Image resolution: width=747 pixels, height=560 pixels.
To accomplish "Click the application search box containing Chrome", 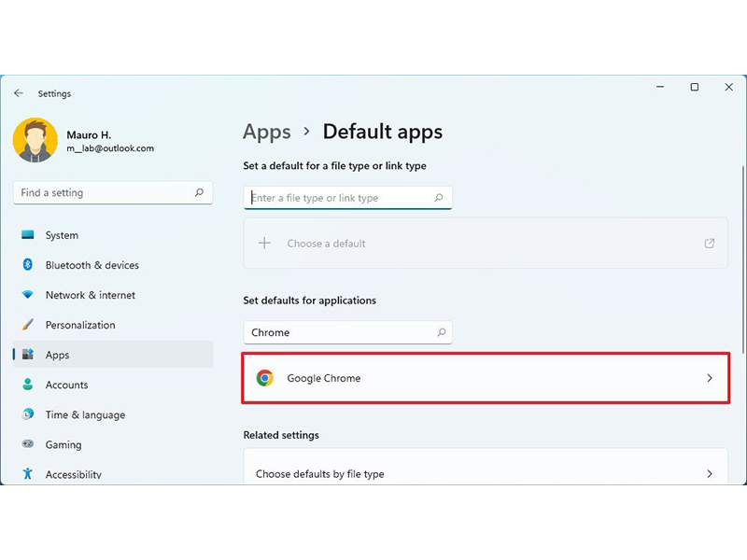I will click(347, 332).
